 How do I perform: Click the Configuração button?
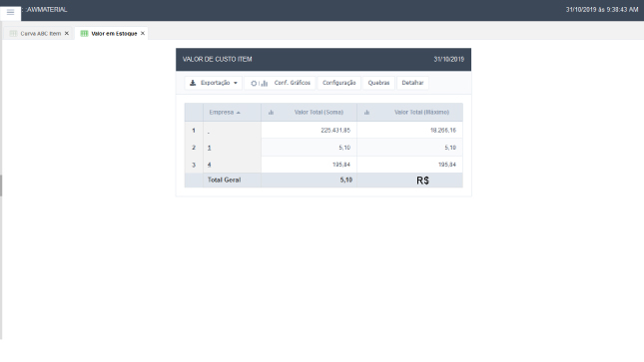[338, 83]
